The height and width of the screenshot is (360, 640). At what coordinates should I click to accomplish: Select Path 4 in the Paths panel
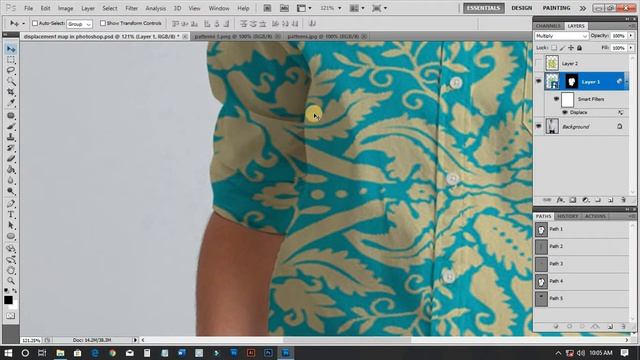582,281
